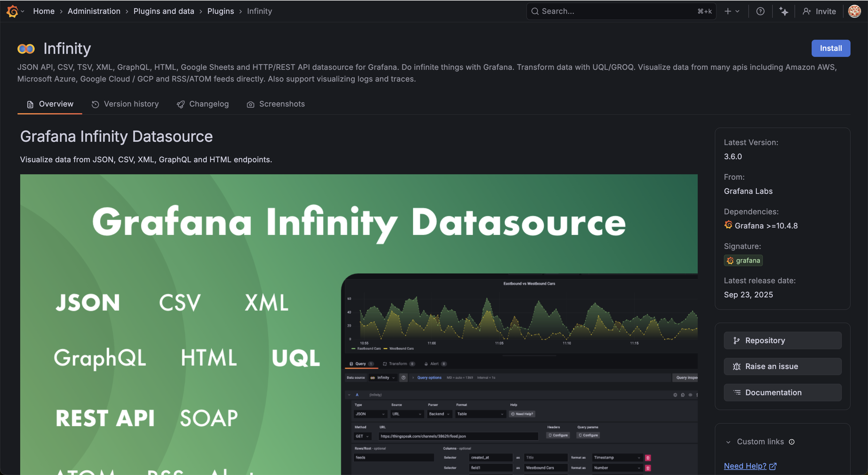This screenshot has width=868, height=475.
Task: Click the Grafana logo home icon
Action: [12, 11]
